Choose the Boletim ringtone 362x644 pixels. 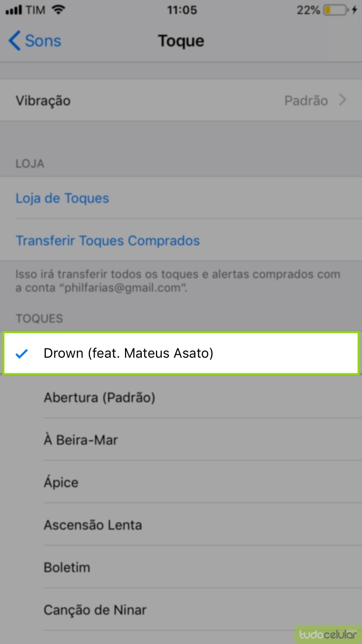[x=67, y=567]
